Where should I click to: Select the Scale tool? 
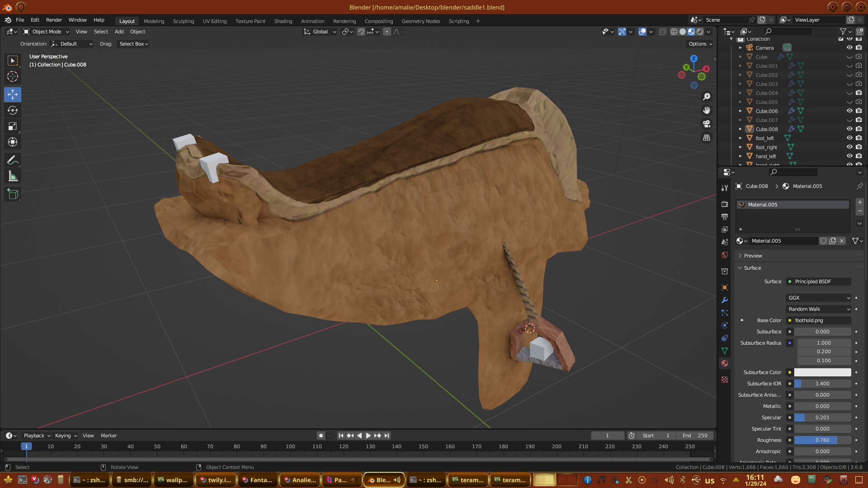click(13, 126)
